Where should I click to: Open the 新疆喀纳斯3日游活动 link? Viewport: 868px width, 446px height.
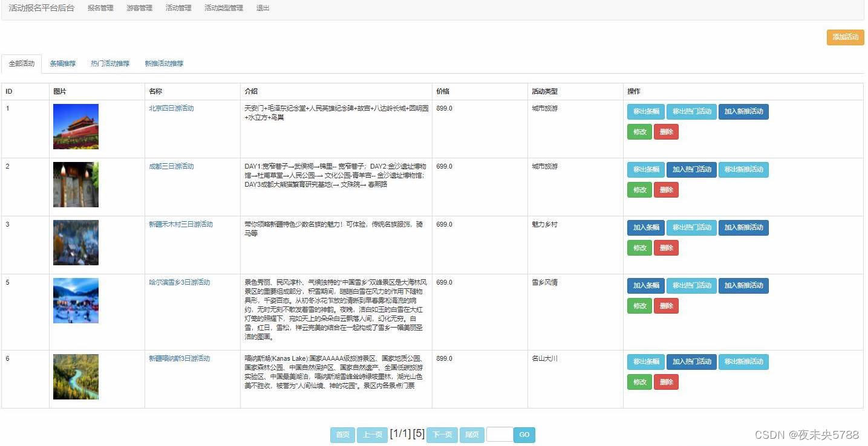pos(180,358)
